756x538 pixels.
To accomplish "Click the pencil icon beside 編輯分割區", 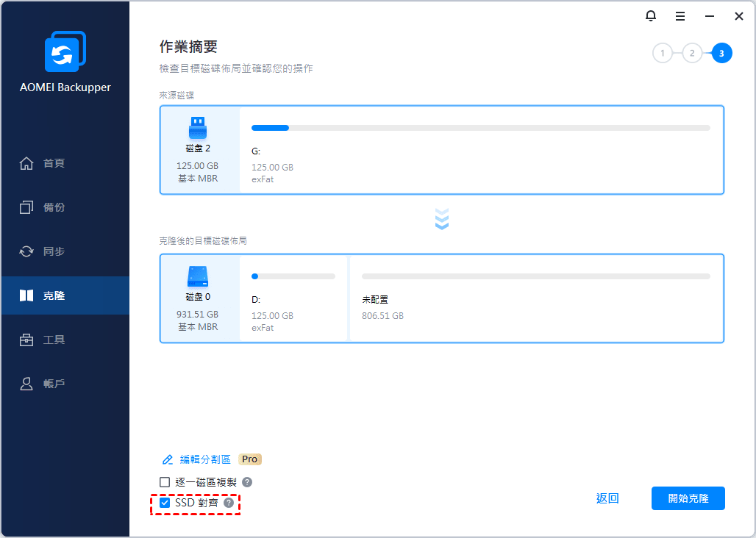I will pyautogui.click(x=167, y=459).
